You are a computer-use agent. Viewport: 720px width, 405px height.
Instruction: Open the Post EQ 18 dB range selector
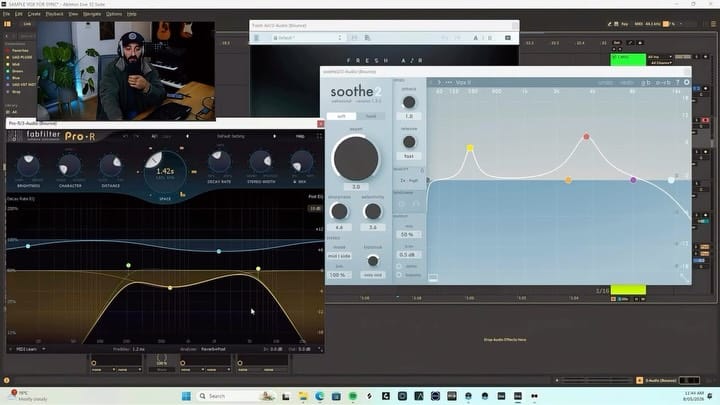tap(315, 208)
